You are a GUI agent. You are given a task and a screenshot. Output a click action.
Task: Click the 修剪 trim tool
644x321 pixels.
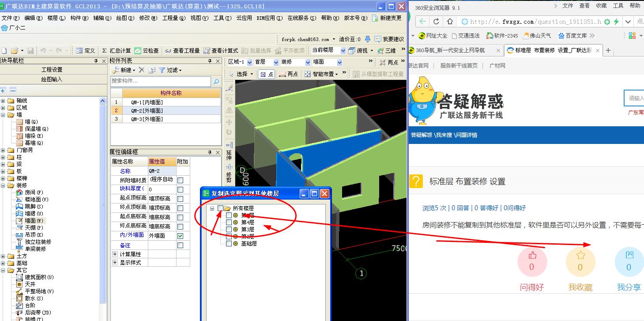click(229, 174)
